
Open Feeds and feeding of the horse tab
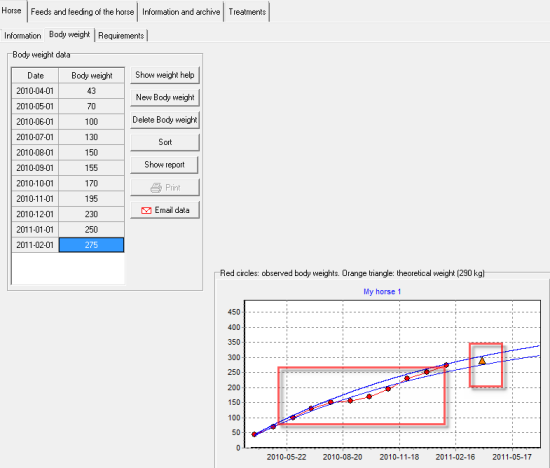click(82, 12)
